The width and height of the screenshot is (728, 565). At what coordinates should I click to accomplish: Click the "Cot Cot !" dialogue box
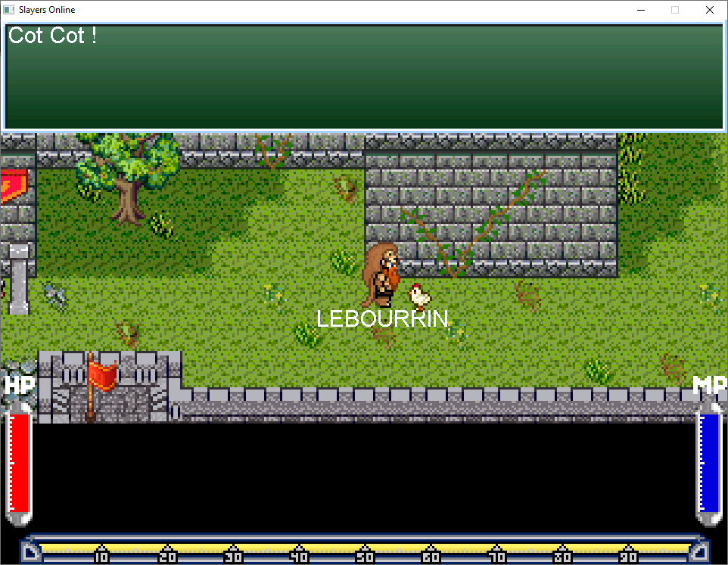pos(364,76)
